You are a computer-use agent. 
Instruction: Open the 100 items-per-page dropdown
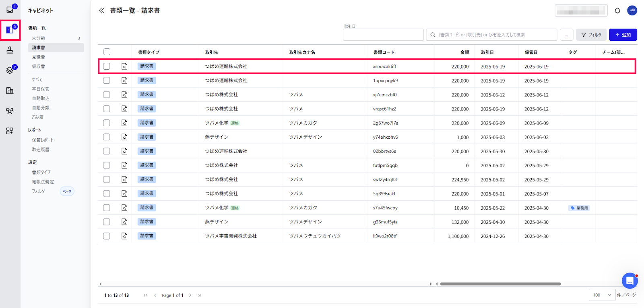click(x=602, y=295)
